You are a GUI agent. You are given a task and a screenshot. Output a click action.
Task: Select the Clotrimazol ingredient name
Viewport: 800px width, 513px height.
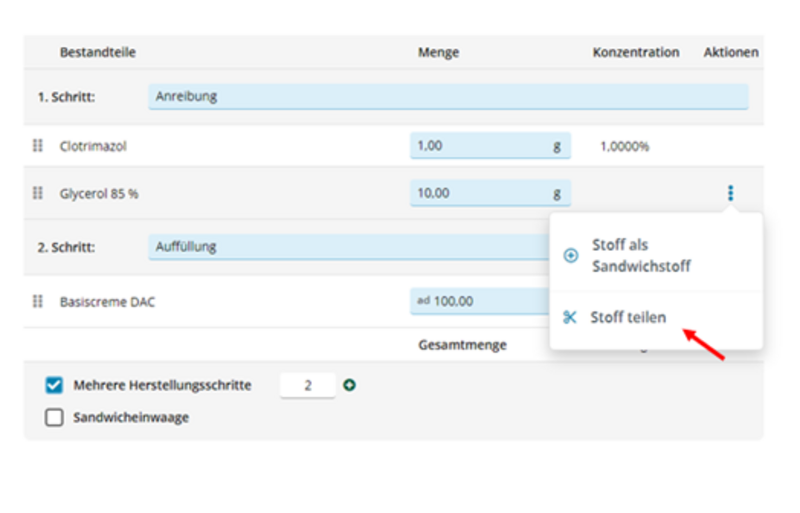coord(93,146)
